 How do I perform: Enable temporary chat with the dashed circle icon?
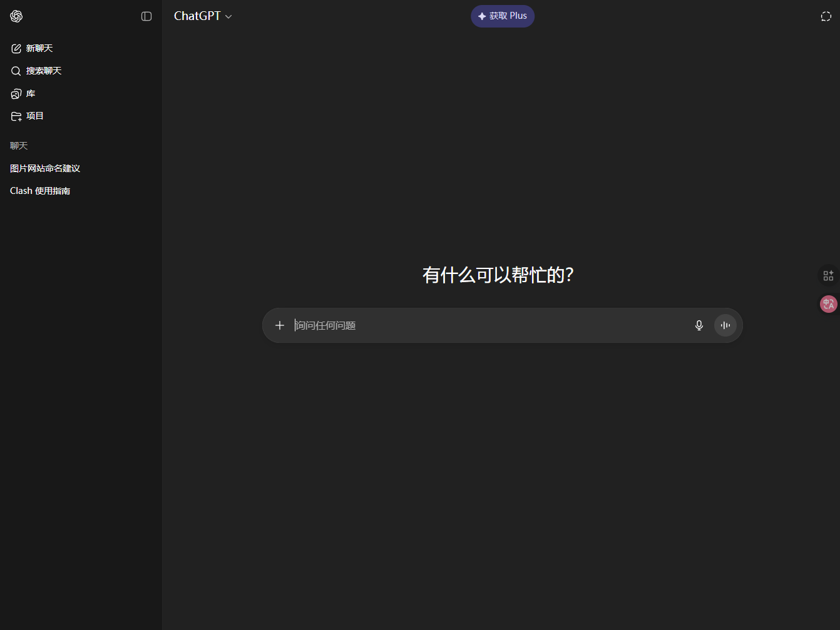[826, 16]
